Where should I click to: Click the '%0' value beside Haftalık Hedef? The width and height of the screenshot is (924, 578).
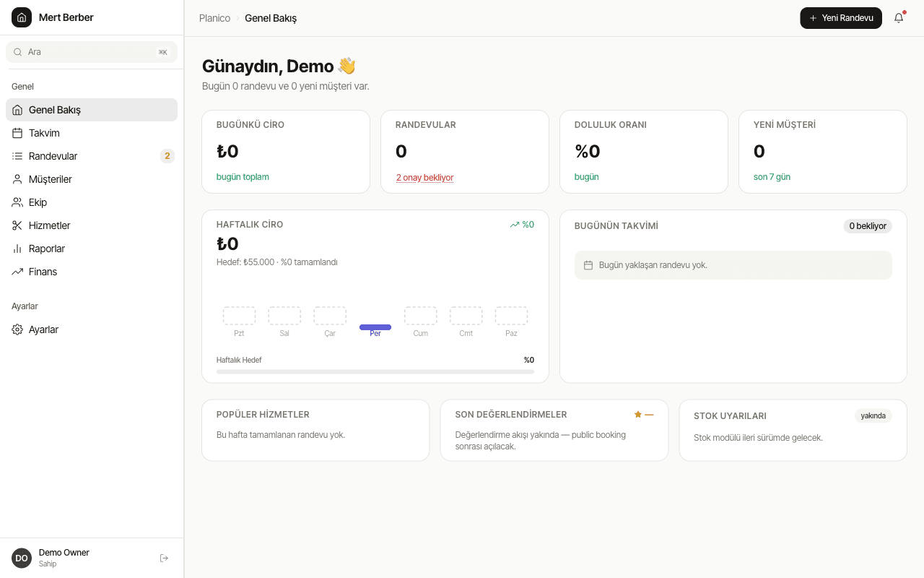tap(529, 360)
